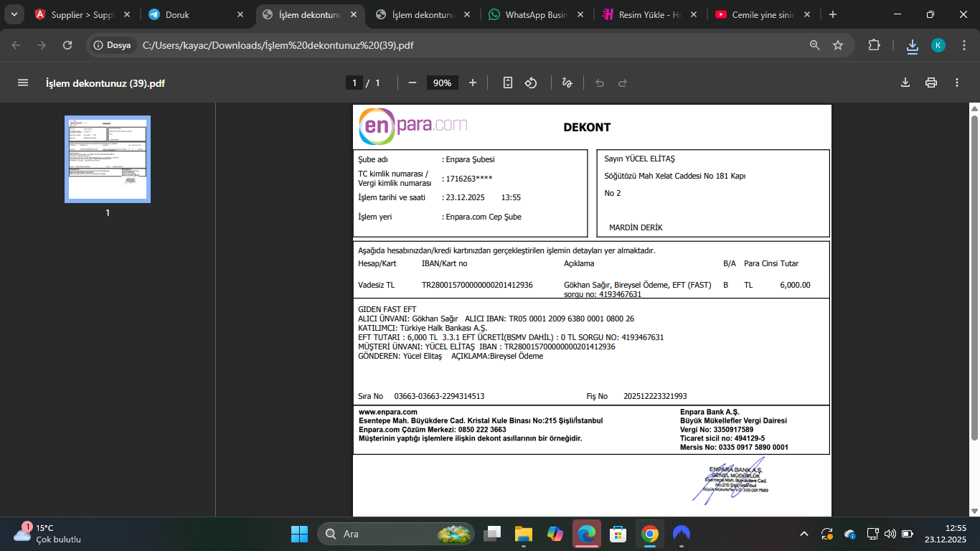Switch to the Resim Yükle tab
Viewport: 980px width, 551px height.
(x=649, y=14)
